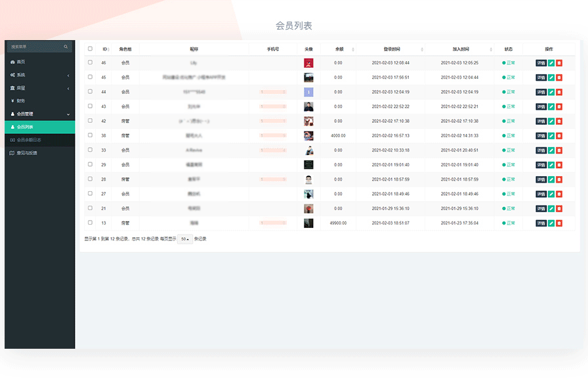Click 详情 button in row ID 29

point(541,165)
